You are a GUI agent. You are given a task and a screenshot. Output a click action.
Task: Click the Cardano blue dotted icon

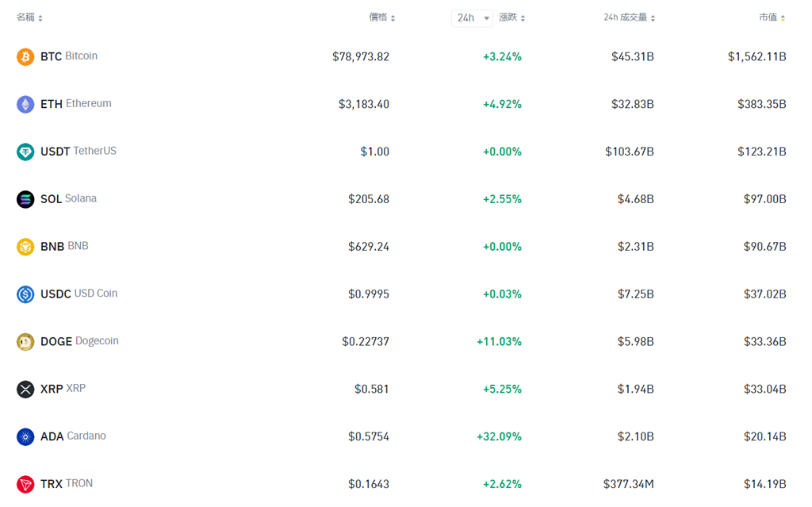pos(25,437)
